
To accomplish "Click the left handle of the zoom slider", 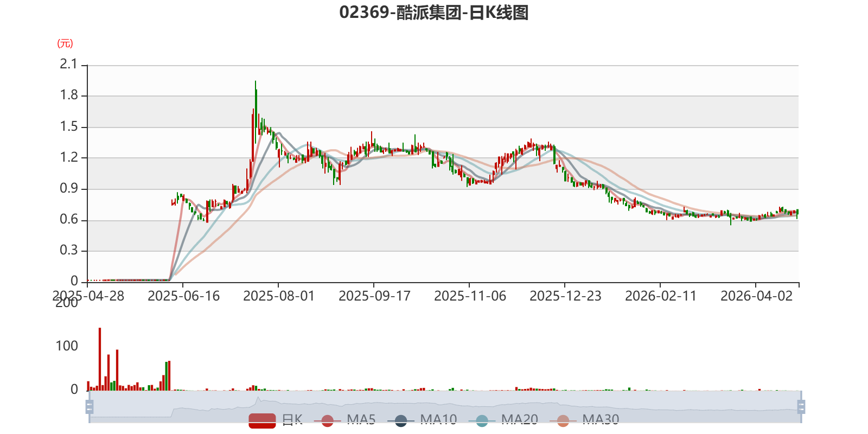I will [x=90, y=406].
